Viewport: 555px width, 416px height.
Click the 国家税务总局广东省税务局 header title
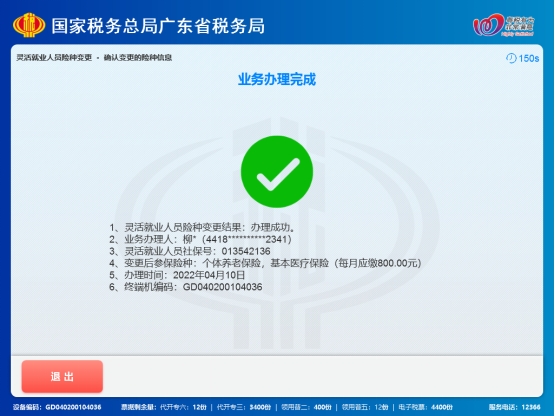(x=158, y=26)
